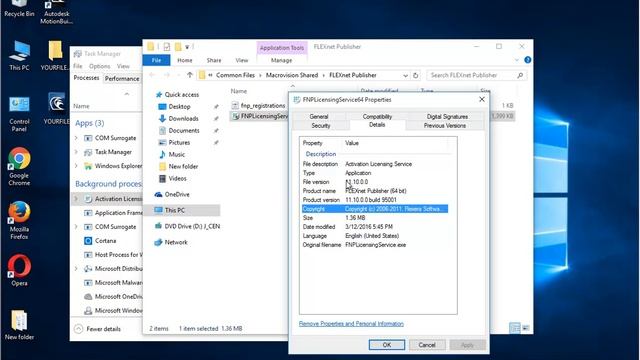Click Macrovision Shared in breadcrumb path
640x360 pixels.
pyautogui.click(x=292, y=75)
